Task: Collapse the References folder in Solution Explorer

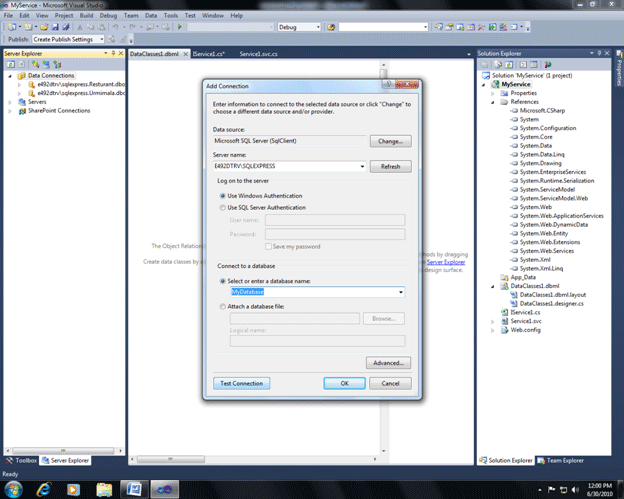Action: [493, 102]
